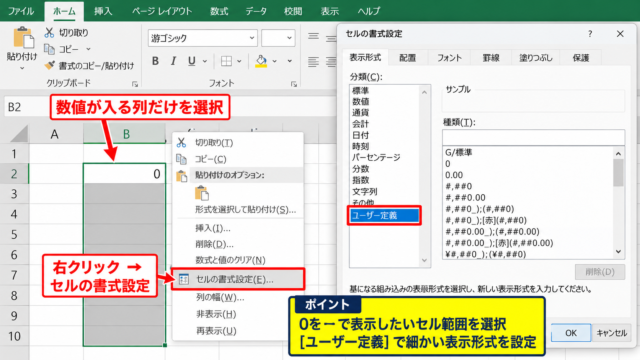This screenshot has width=640, height=360.
Task: Switch to the ページ レイアウト ribbon tab
Action: pos(162,11)
